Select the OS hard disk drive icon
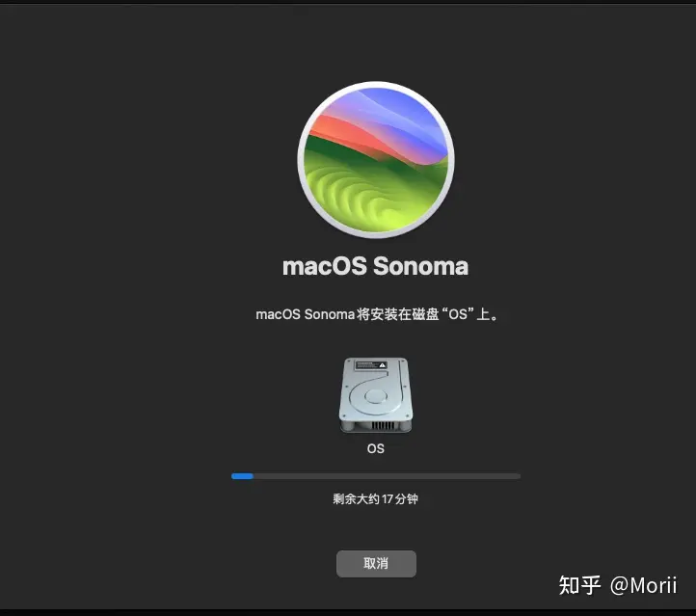The width and height of the screenshot is (696, 616). pyautogui.click(x=376, y=395)
